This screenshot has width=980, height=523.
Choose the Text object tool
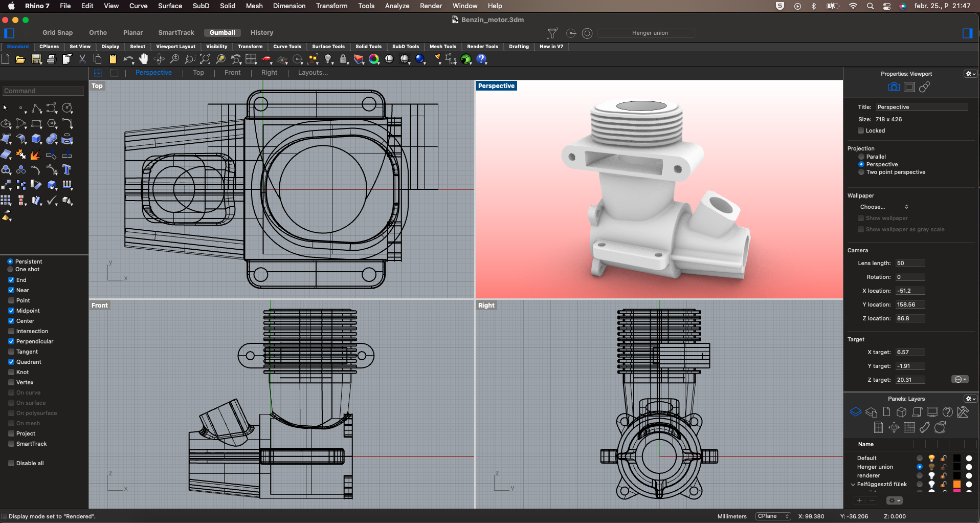(67, 170)
